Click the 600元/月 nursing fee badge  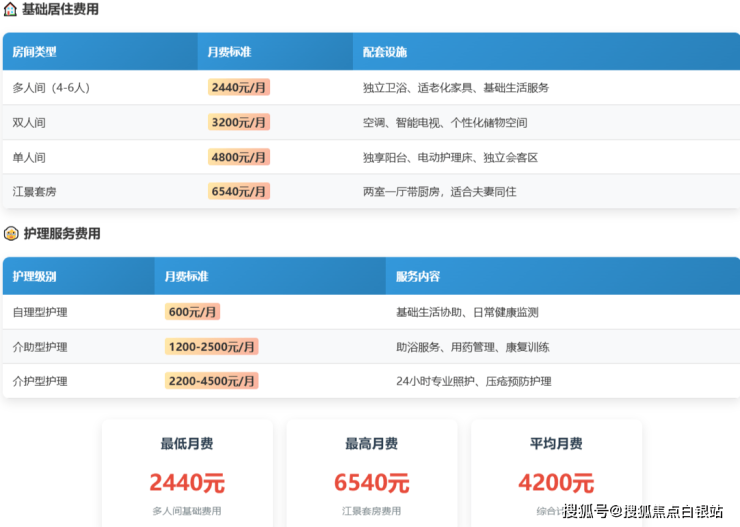tap(192, 312)
